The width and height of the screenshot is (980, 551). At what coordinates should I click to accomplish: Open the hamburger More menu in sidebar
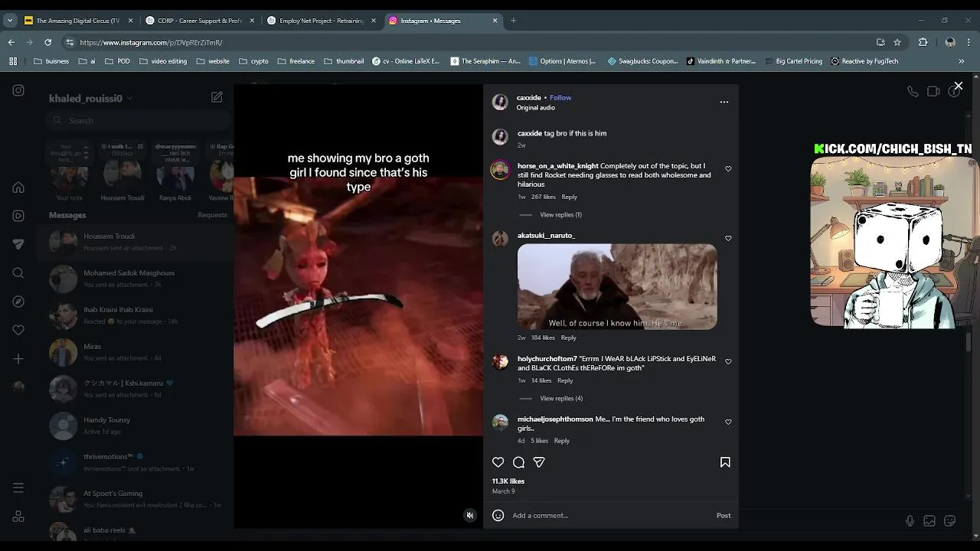tap(18, 487)
